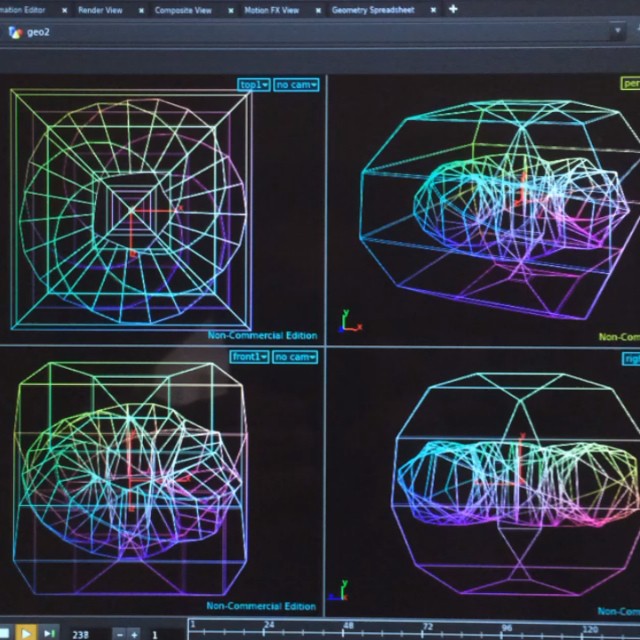
Task: Increase frame with the plus stepper button
Action: click(135, 634)
